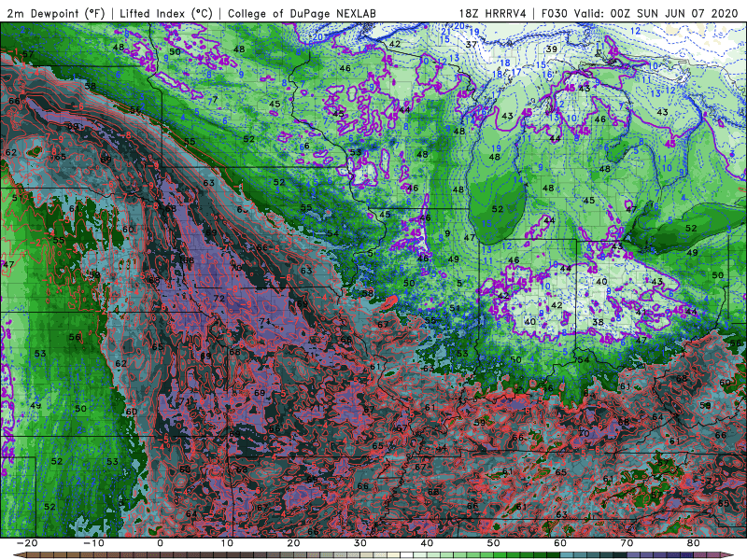The width and height of the screenshot is (747, 560).
Task: Click the 'Valid: 00Z SUN JUN 07 2020' text
Action: pyautogui.click(x=655, y=14)
